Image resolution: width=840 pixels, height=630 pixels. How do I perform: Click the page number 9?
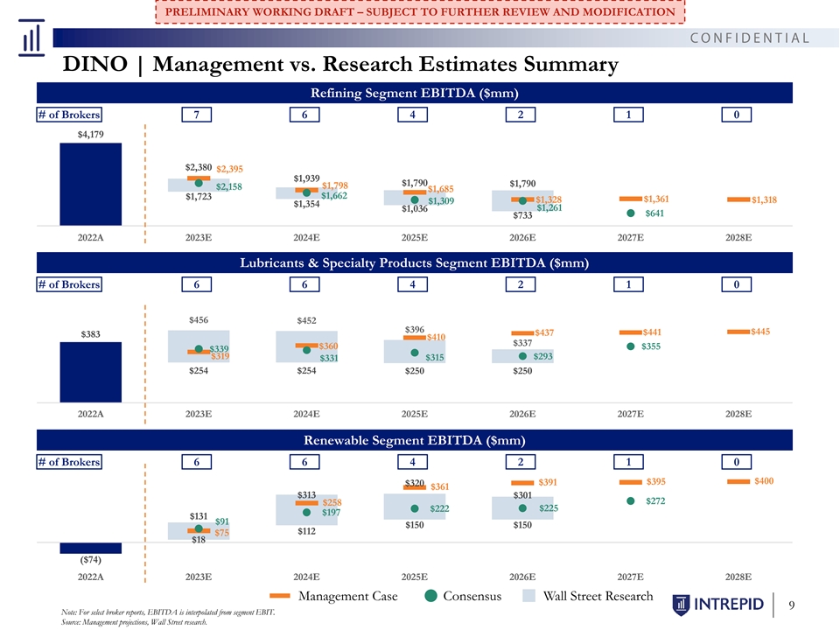(x=792, y=605)
